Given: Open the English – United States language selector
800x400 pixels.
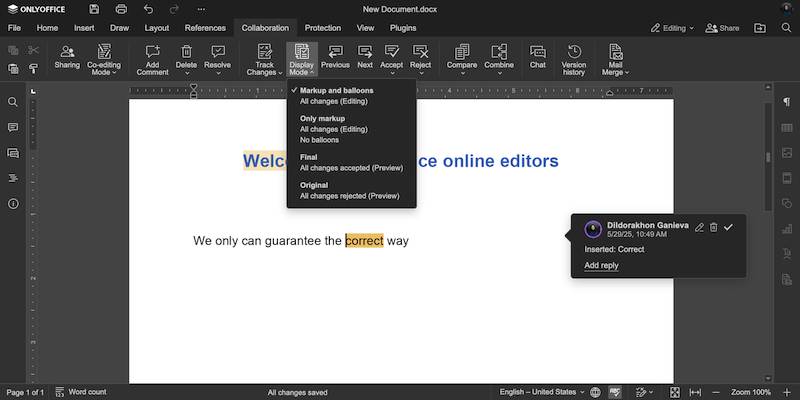Looking at the screenshot, I should tap(538, 392).
